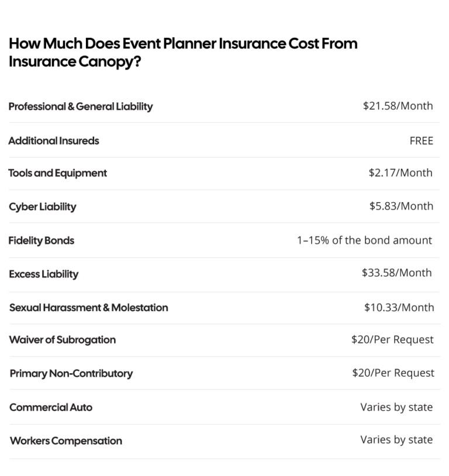Select the Professional & General Liability row label
This screenshot has width=449, height=476.
(x=81, y=106)
